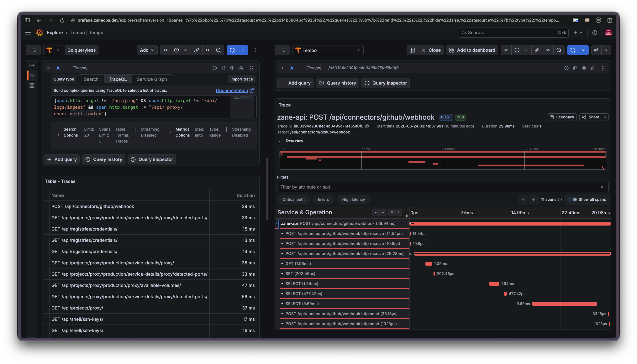Jump to previous span match arrow
The width and height of the screenshot is (637, 364).
[x=523, y=200]
